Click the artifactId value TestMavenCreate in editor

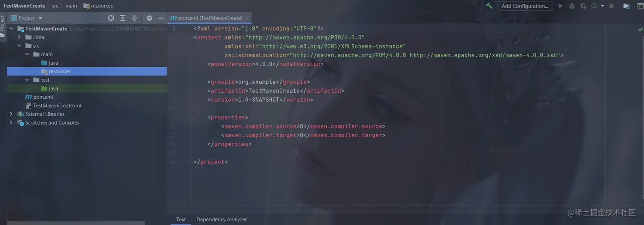[x=274, y=91]
